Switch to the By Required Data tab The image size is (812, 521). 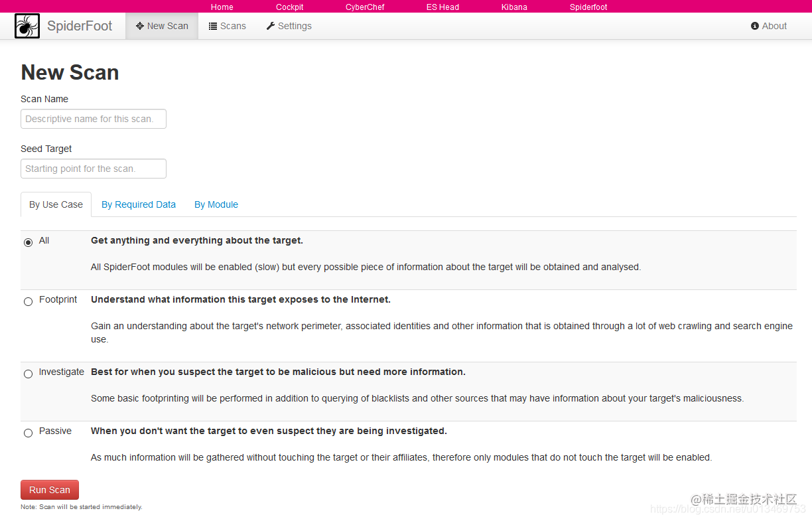tap(139, 204)
